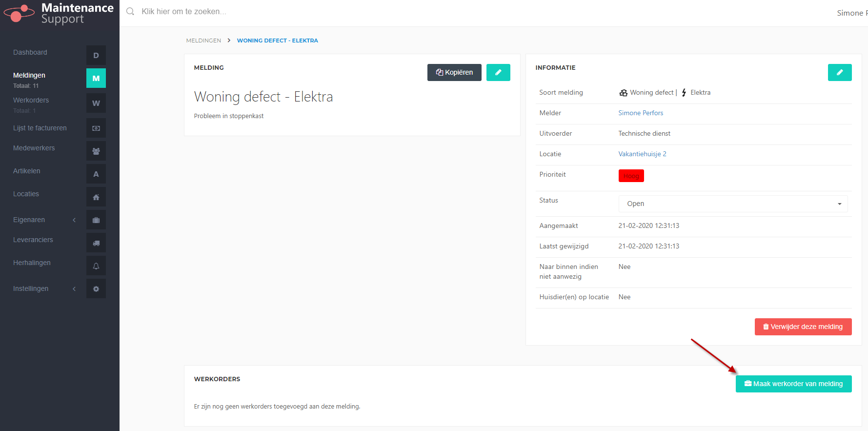Click the Woning defect category icon

623,93
